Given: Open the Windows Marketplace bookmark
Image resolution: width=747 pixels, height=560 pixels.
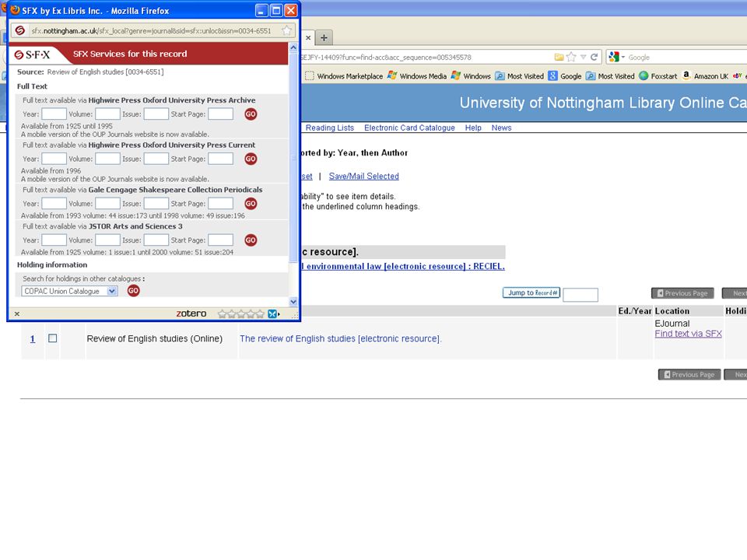Looking at the screenshot, I should (344, 76).
